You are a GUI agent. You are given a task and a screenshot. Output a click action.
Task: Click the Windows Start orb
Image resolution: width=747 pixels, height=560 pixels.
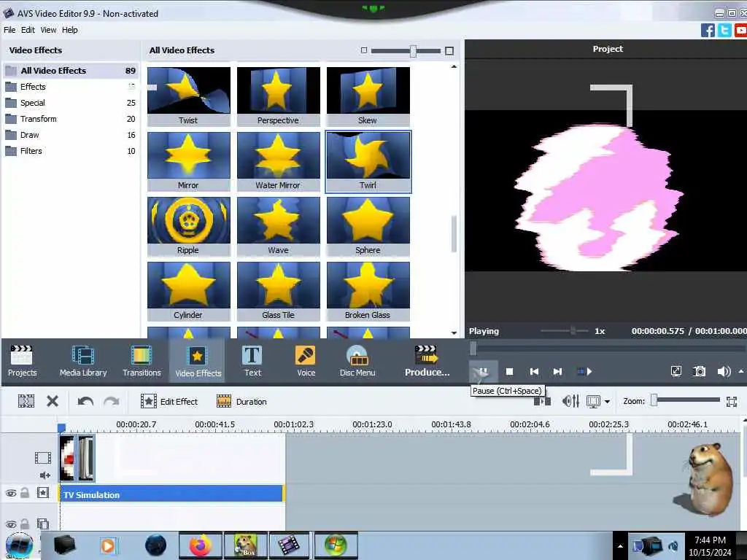point(19,545)
